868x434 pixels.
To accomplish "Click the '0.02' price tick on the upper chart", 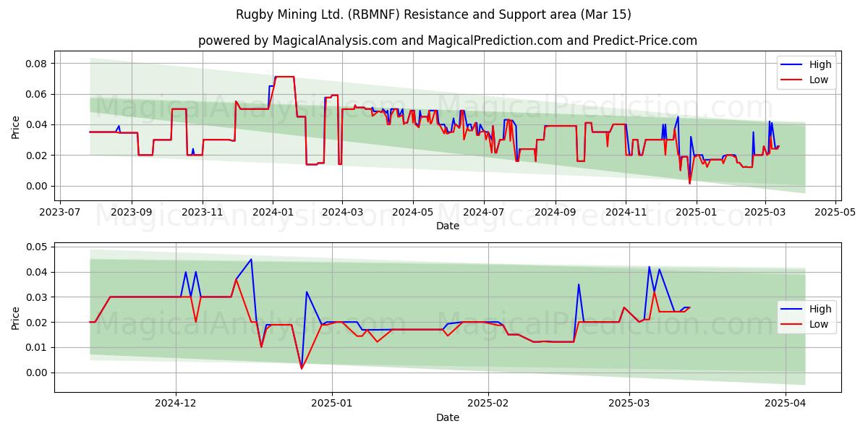I will coord(37,156).
